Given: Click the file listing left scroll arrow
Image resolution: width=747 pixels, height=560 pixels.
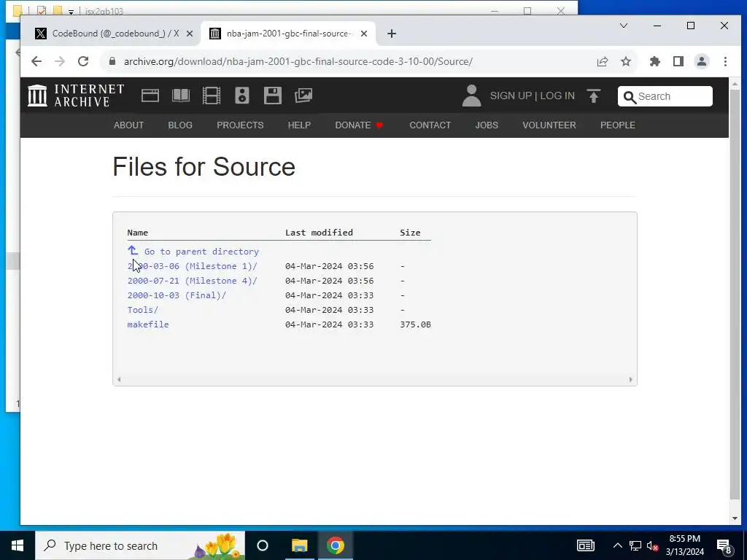Looking at the screenshot, I should tap(119, 379).
